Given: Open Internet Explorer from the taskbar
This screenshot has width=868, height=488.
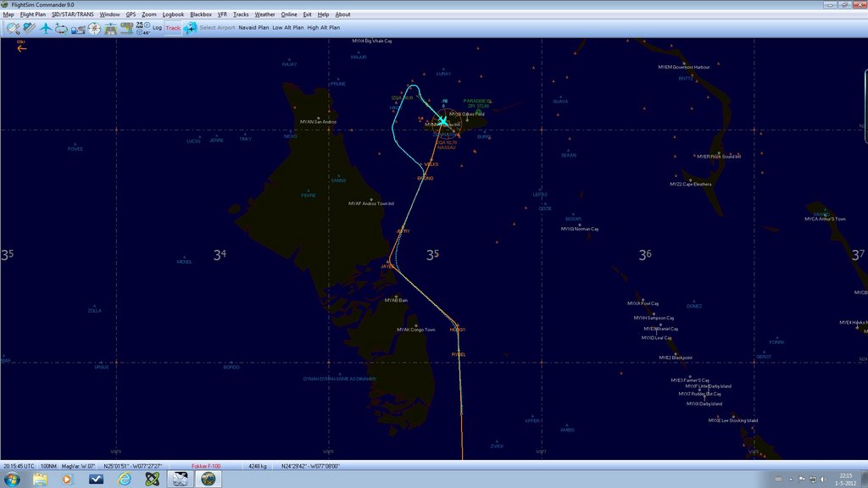Looking at the screenshot, I should click(124, 479).
